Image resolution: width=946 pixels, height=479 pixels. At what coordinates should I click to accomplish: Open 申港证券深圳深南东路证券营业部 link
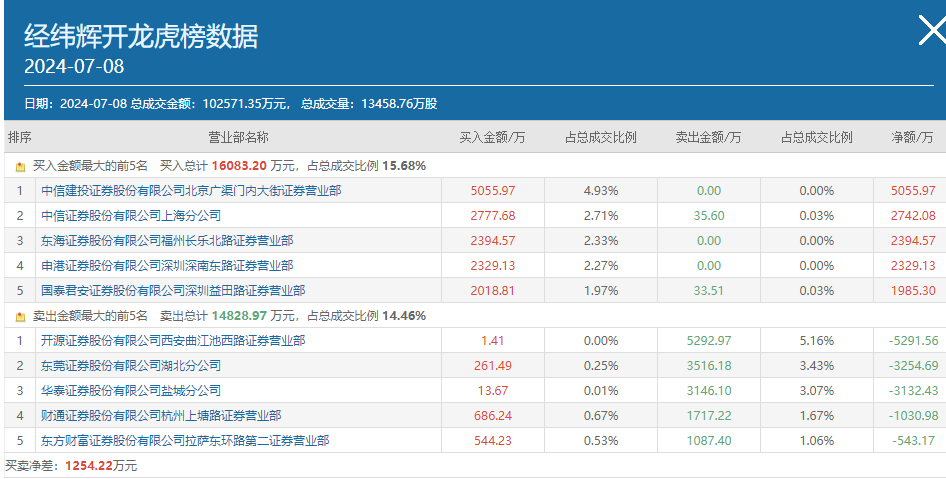click(167, 265)
